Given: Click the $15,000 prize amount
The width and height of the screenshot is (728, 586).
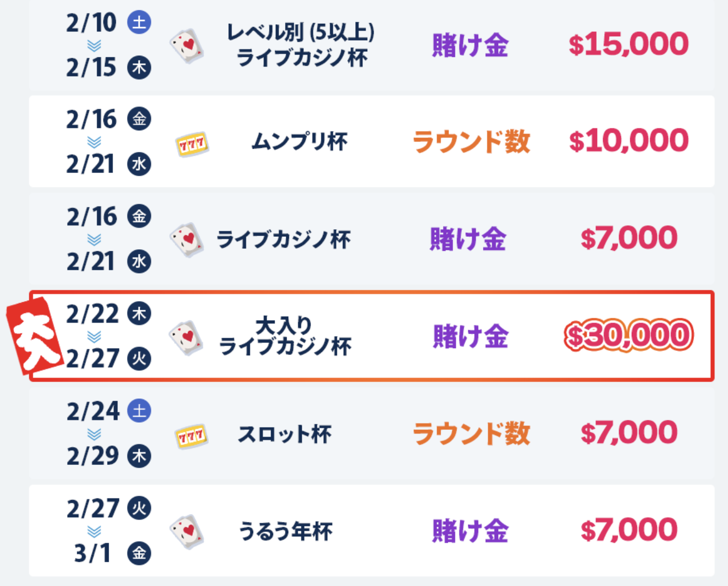Looking at the screenshot, I should click(x=628, y=44).
